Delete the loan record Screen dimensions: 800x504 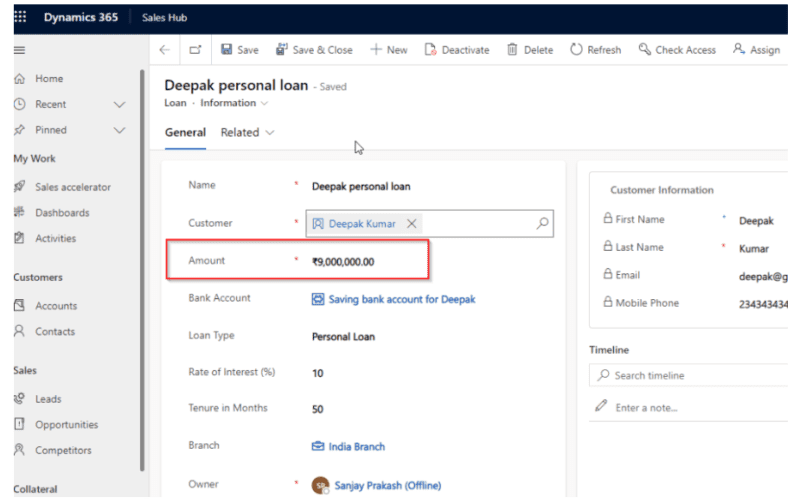[x=530, y=50]
